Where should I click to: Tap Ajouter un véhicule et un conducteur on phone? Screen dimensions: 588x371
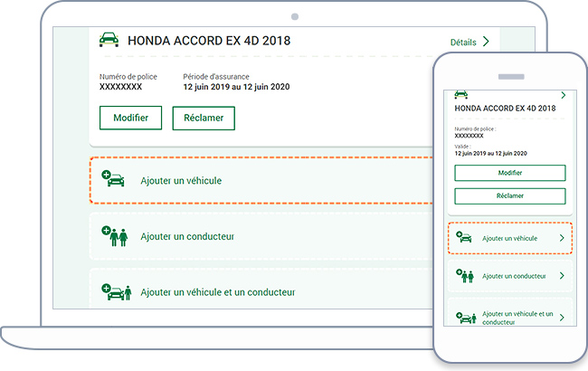(x=517, y=318)
